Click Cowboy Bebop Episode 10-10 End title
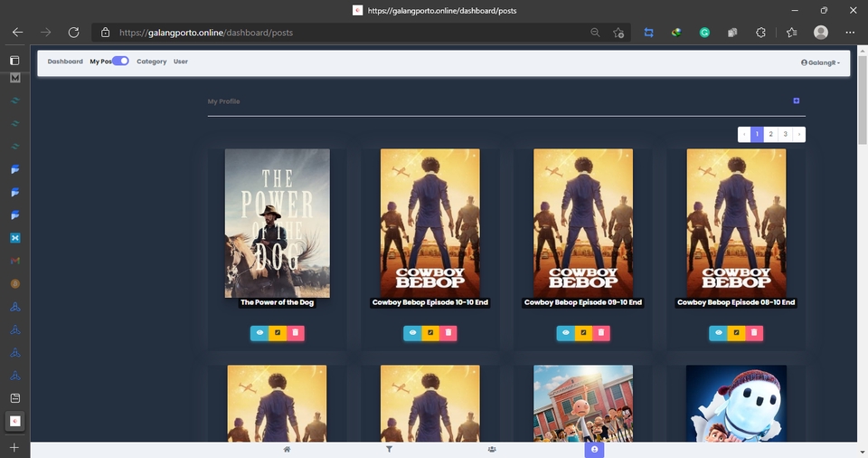Image resolution: width=868 pixels, height=458 pixels. pyautogui.click(x=430, y=302)
